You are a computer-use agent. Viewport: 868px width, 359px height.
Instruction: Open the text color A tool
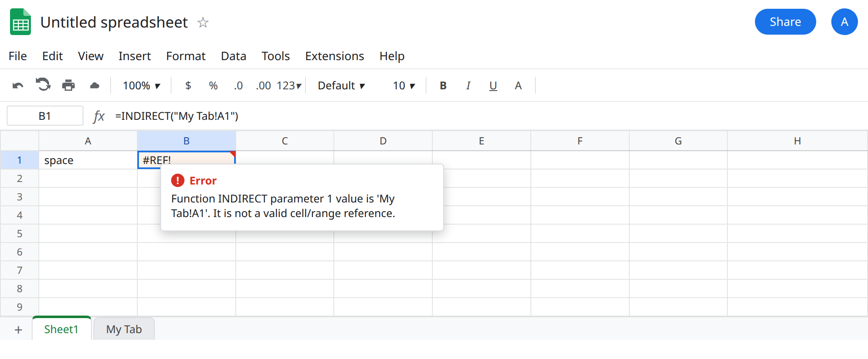(518, 86)
